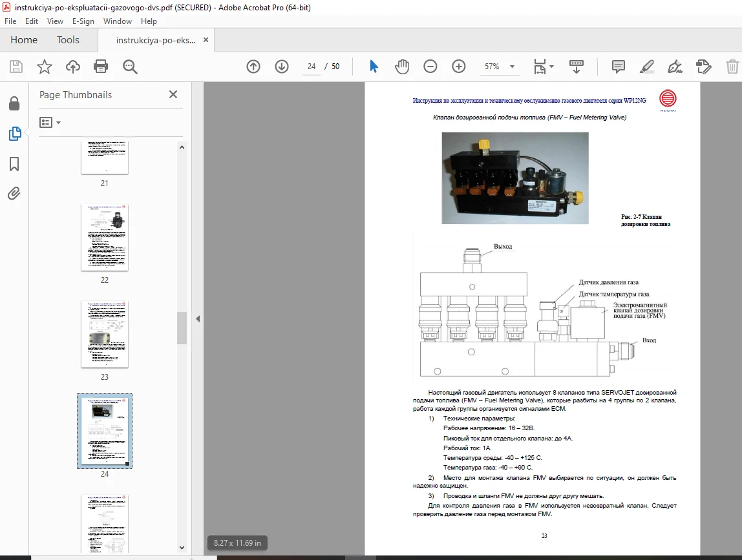Screen dimensions: 742x560
Task: Close the instrukciya-po-eks document tab
Action: 206,40
